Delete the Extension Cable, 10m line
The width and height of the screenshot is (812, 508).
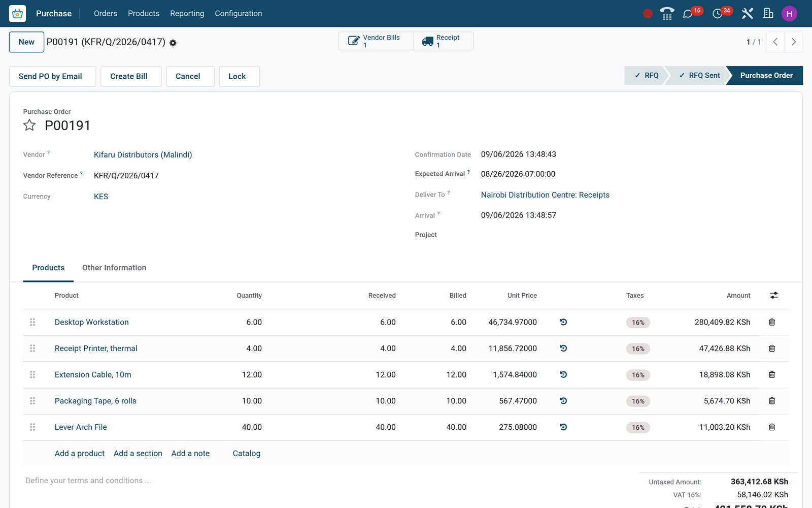(x=772, y=375)
